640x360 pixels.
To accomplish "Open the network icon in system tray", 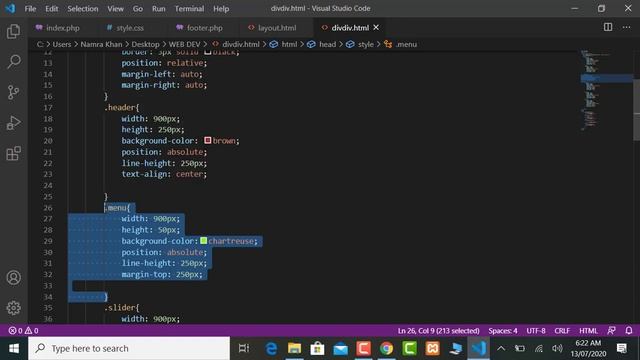I will pyautogui.click(x=539, y=349).
